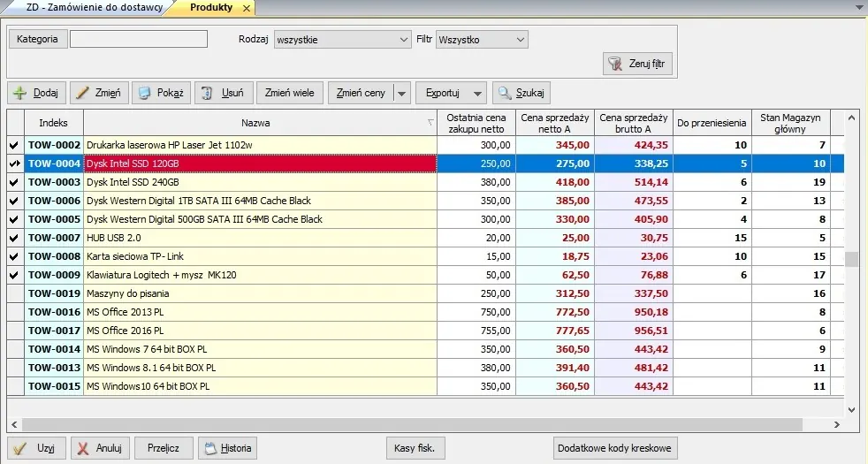The width and height of the screenshot is (868, 464).
Task: Close the Produkty tab with its X
Action: click(247, 8)
